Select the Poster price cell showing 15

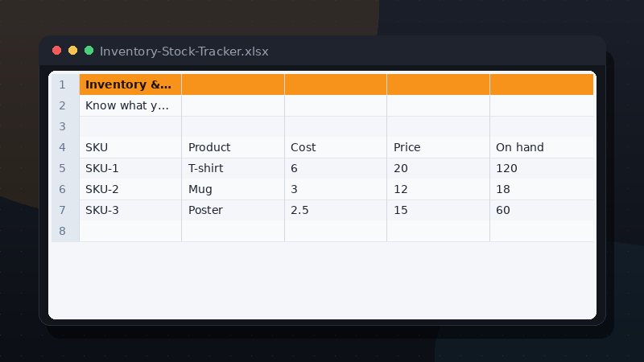438,210
